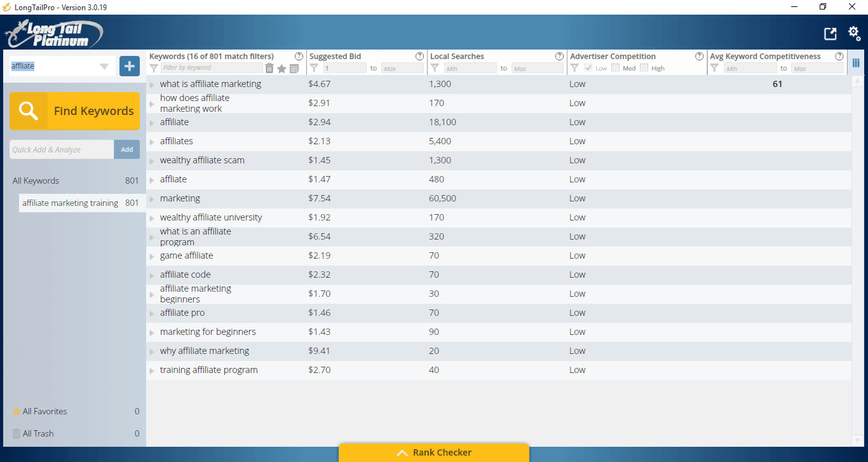Click the Keywords filter funnel icon
The height and width of the screenshot is (462, 868).
(x=154, y=68)
